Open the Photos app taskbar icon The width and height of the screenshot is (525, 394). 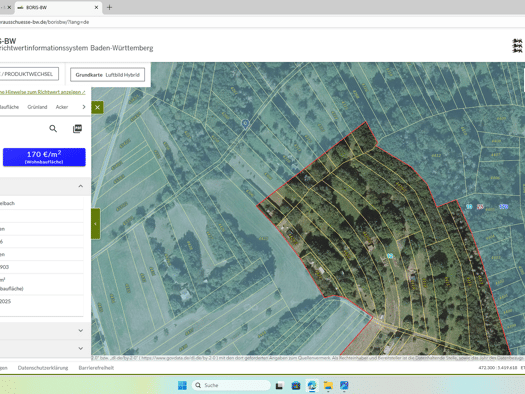click(344, 386)
